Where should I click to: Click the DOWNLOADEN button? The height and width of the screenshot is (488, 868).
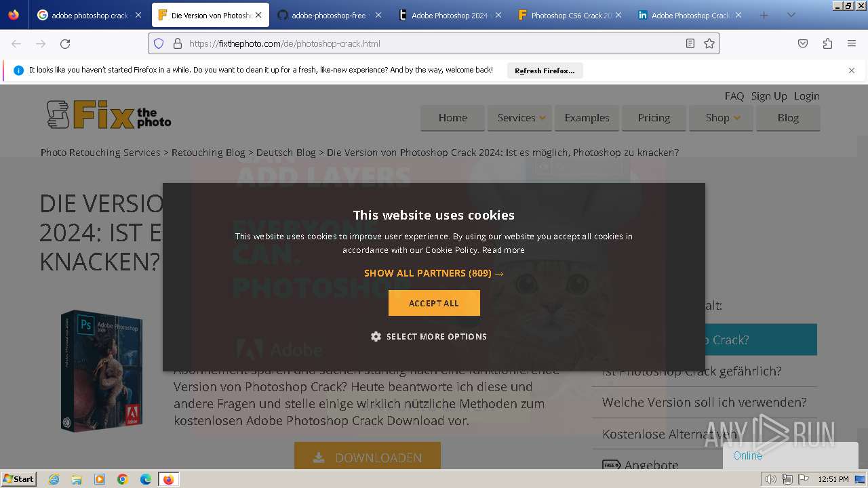(x=368, y=457)
